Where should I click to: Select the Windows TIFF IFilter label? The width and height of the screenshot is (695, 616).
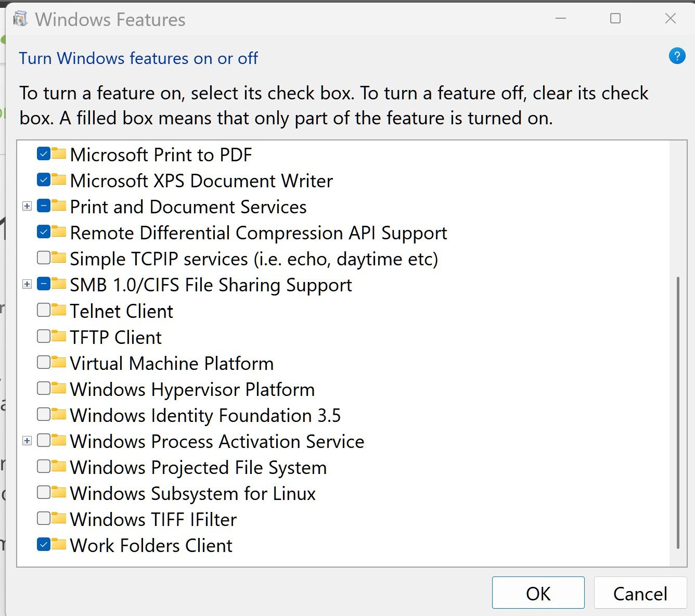[x=153, y=519]
